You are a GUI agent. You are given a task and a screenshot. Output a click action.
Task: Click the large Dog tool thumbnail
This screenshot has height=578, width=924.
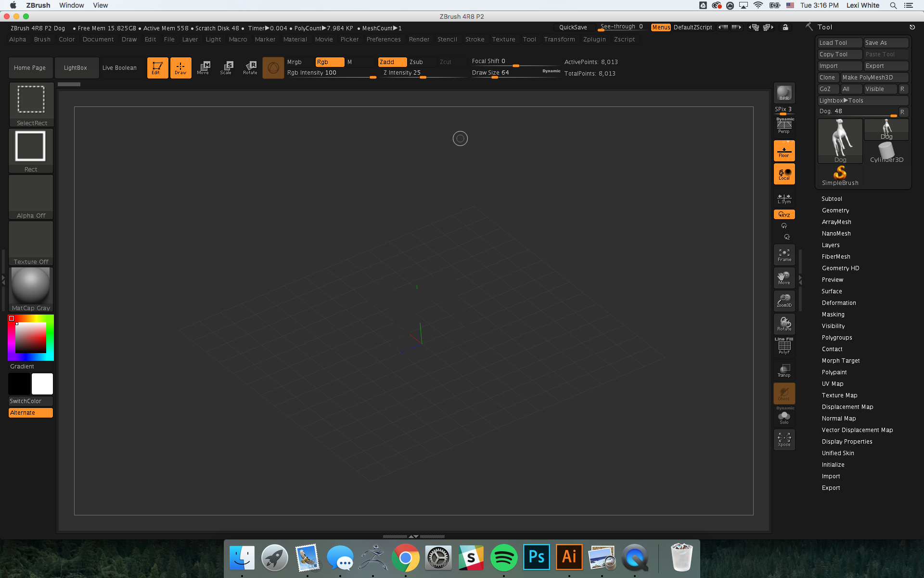[x=840, y=141]
